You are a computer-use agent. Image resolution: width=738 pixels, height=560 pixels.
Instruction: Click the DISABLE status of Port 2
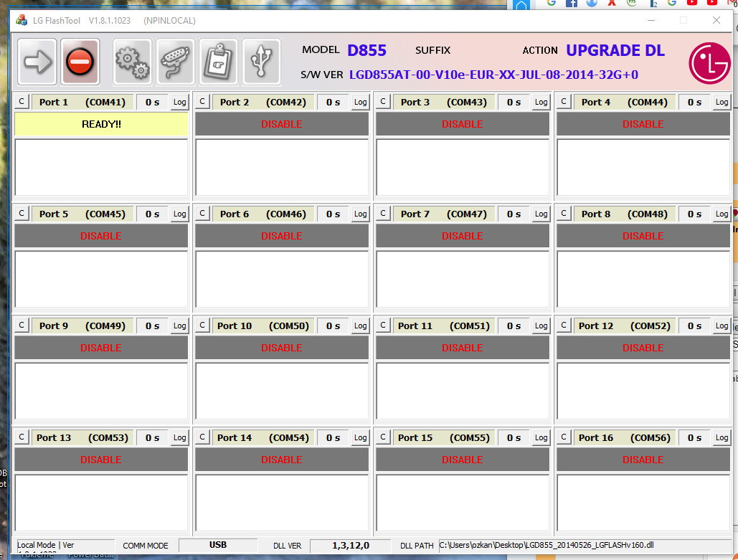(x=282, y=124)
